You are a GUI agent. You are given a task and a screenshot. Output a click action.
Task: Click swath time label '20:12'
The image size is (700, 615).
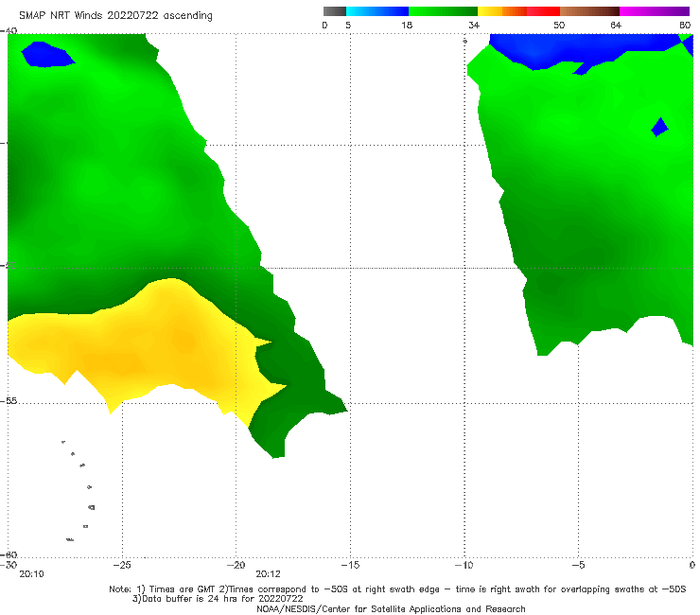268,574
